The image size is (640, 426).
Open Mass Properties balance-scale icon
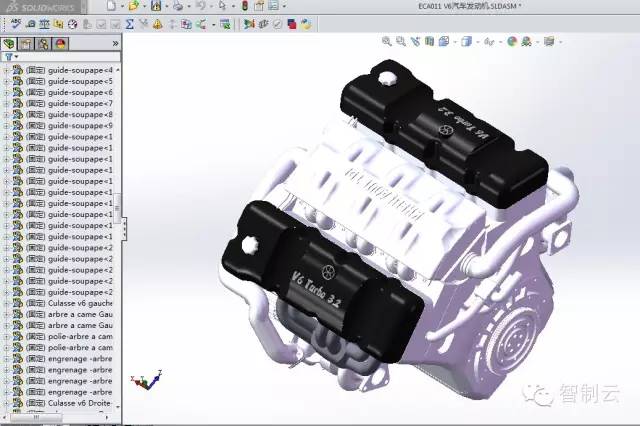pyautogui.click(x=44, y=24)
